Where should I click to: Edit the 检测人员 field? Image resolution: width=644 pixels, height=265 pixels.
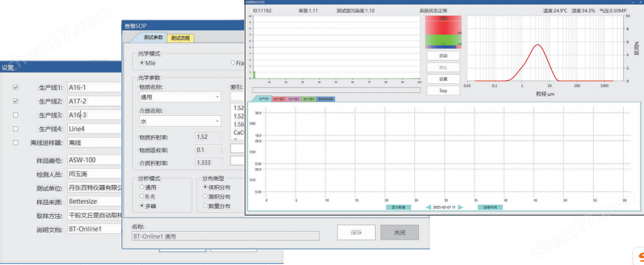point(94,174)
